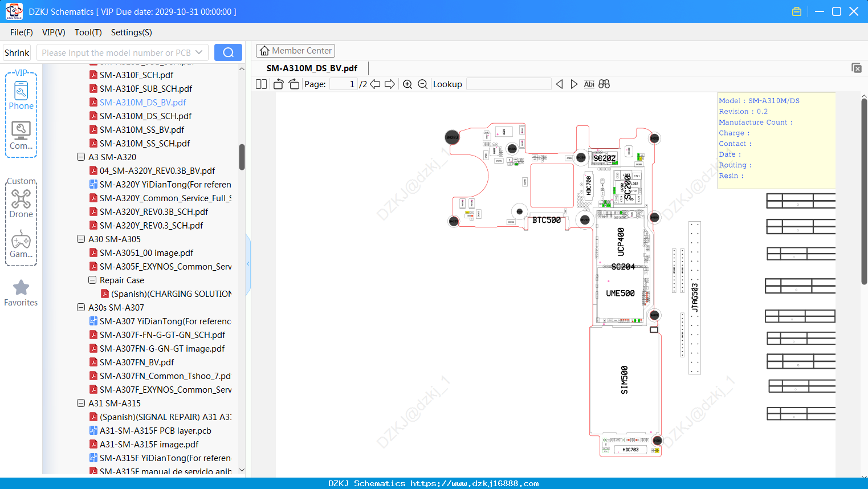Screen dimensions: 868x489
Task: Open model number dropdown arrow
Action: (199, 52)
